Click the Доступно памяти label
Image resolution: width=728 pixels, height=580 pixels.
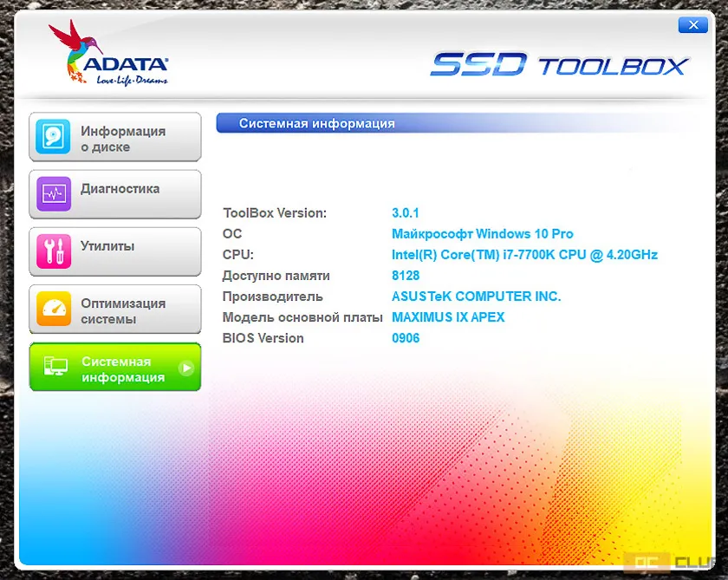(276, 276)
